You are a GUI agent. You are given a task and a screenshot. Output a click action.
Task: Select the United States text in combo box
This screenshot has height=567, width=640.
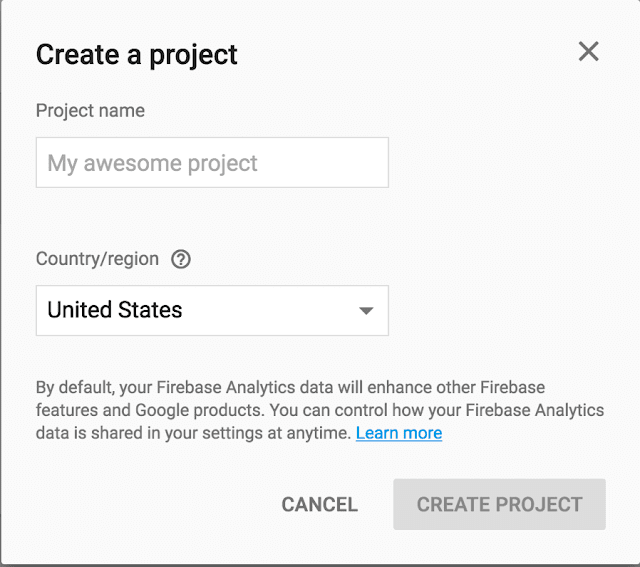click(115, 309)
